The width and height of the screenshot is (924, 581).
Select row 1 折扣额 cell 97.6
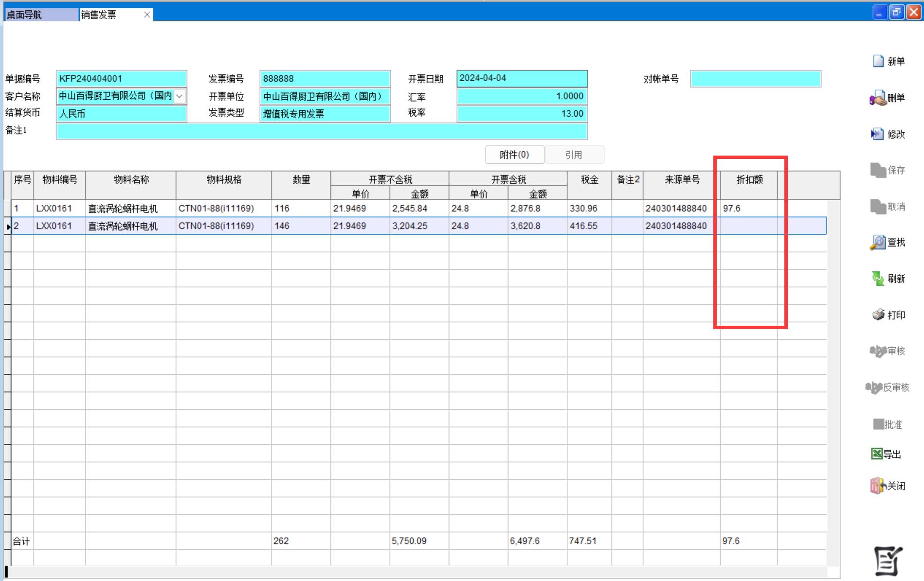click(748, 209)
